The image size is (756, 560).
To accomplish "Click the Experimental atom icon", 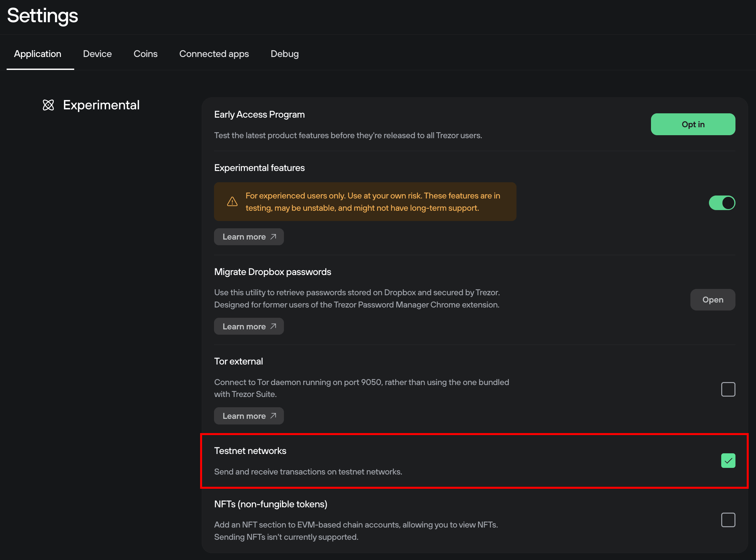I will coord(48,105).
